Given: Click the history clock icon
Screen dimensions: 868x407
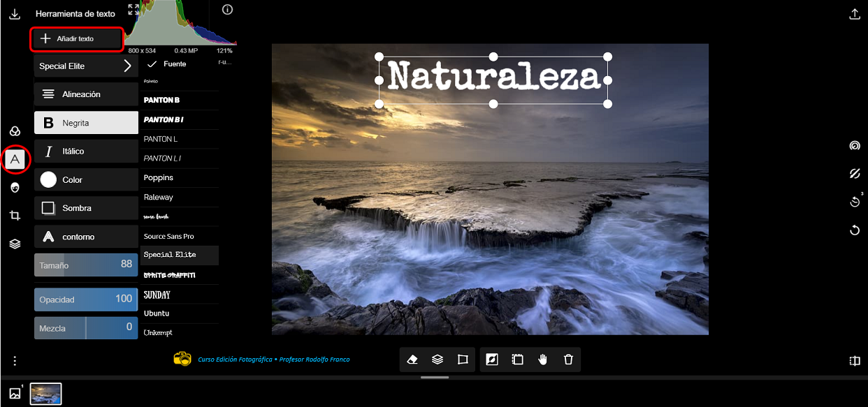Looking at the screenshot, I should click(x=854, y=202).
